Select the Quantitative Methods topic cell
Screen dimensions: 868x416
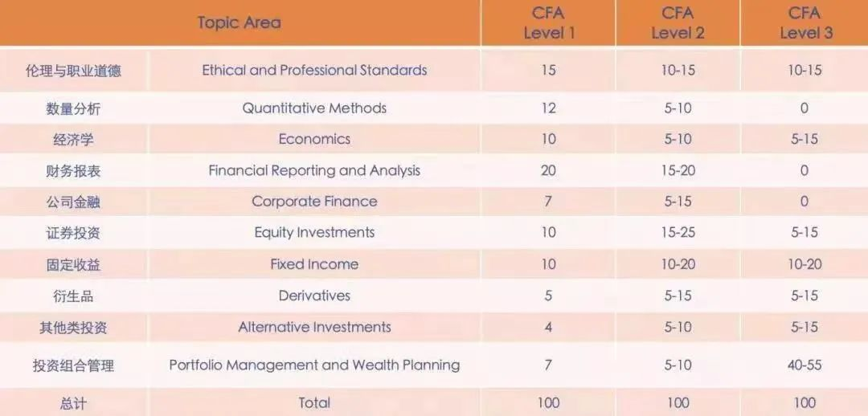point(314,108)
